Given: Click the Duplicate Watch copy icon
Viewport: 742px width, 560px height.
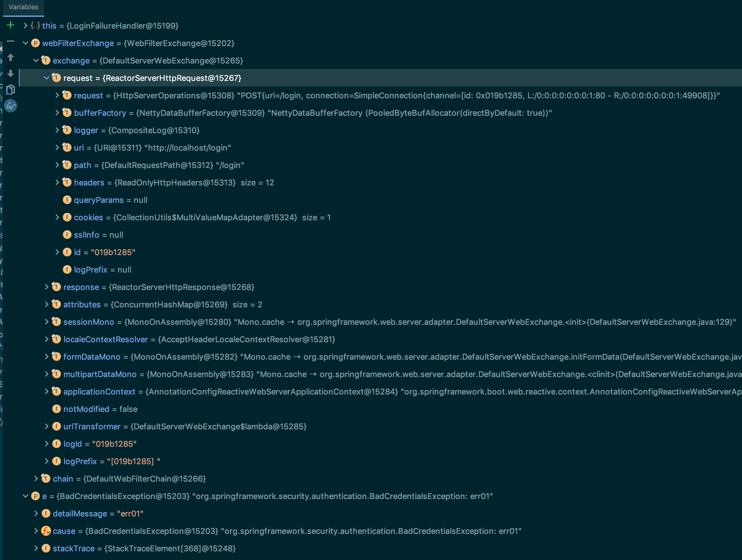Looking at the screenshot, I should (x=10, y=89).
